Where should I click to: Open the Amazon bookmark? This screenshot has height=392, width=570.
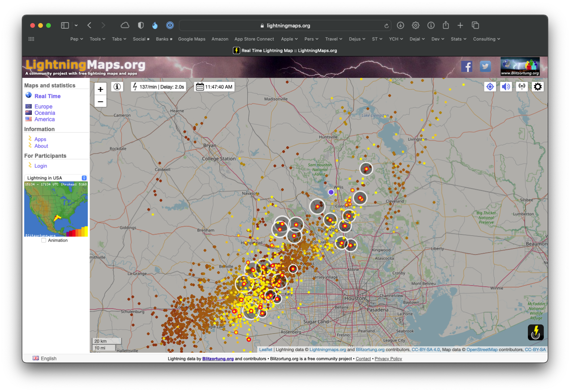[220, 39]
